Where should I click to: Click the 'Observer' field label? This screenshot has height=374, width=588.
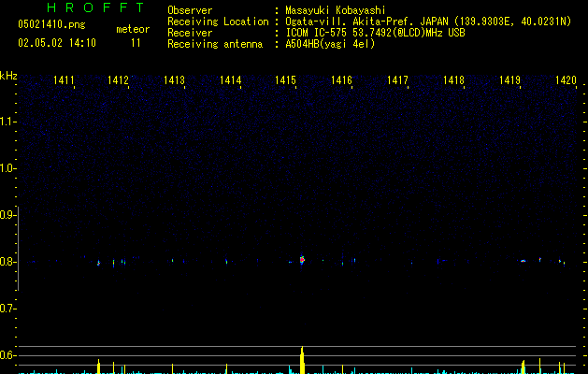tap(190, 10)
